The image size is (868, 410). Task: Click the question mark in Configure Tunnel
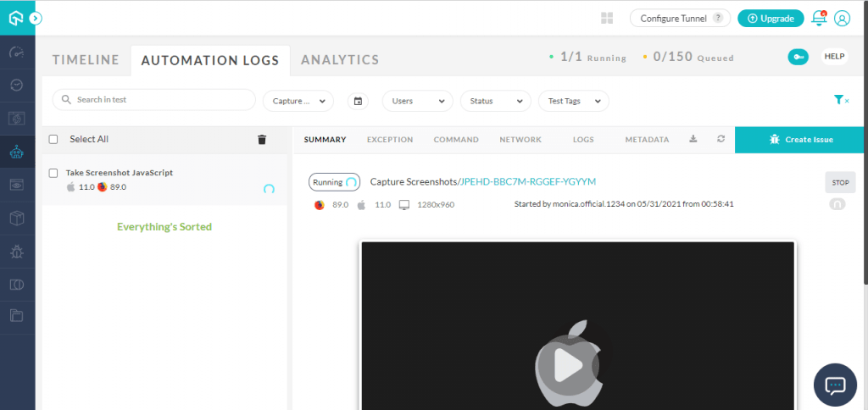[x=717, y=19]
